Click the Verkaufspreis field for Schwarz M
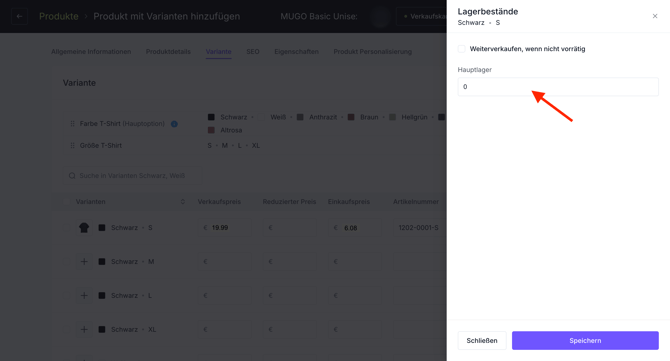Viewport: 670px width, 361px height. coord(224,261)
